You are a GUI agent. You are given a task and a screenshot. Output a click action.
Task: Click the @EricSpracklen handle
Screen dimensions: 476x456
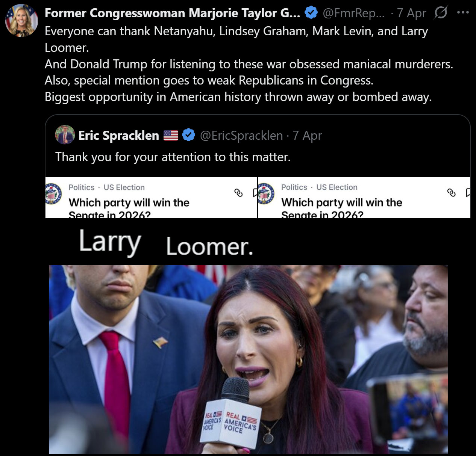click(241, 135)
